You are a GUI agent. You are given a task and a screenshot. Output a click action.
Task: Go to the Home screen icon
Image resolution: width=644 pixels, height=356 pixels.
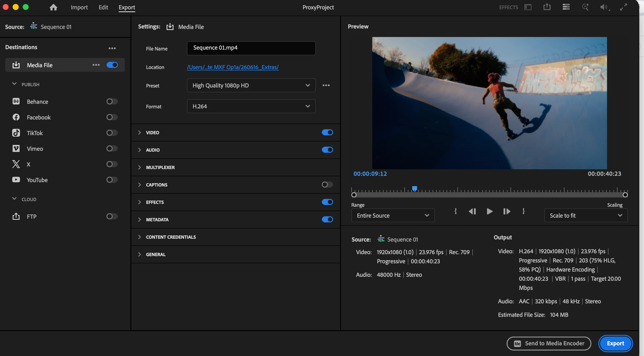pos(53,7)
